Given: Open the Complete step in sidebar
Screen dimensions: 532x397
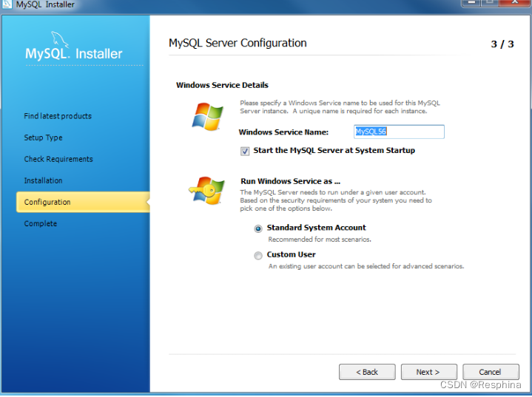Looking at the screenshot, I should (x=41, y=224).
